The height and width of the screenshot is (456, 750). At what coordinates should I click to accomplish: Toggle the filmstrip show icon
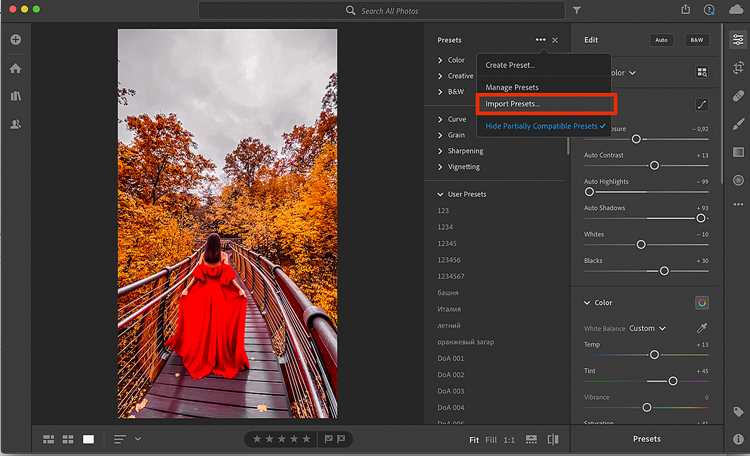[531, 439]
